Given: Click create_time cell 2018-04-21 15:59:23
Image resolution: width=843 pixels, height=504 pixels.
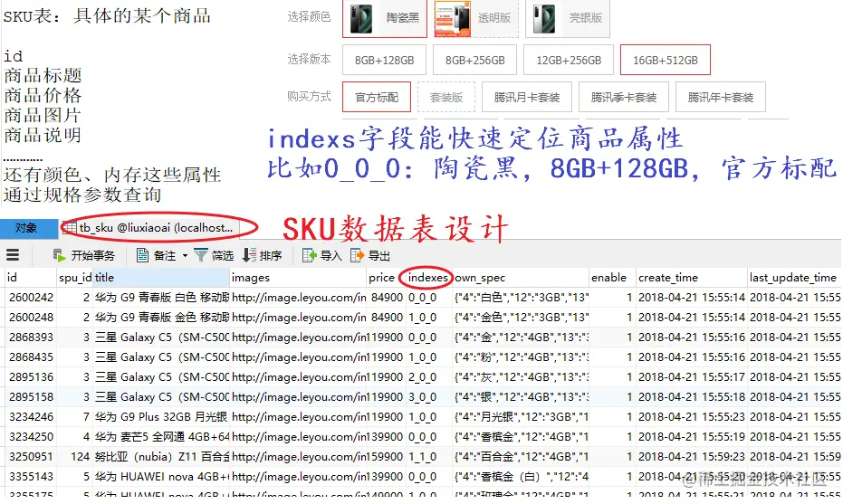Looking at the screenshot, I should (692, 457).
